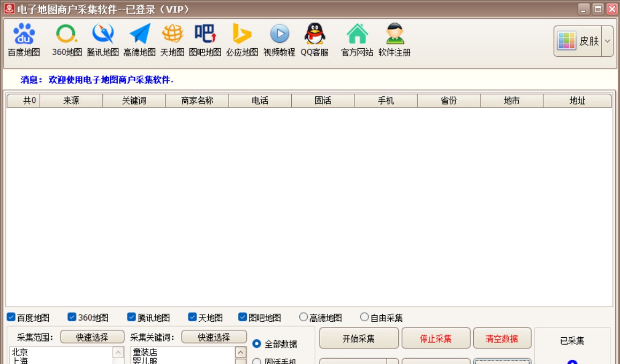Click the 图吧地图 toolbar icon
The width and height of the screenshot is (620, 364).
(x=205, y=40)
